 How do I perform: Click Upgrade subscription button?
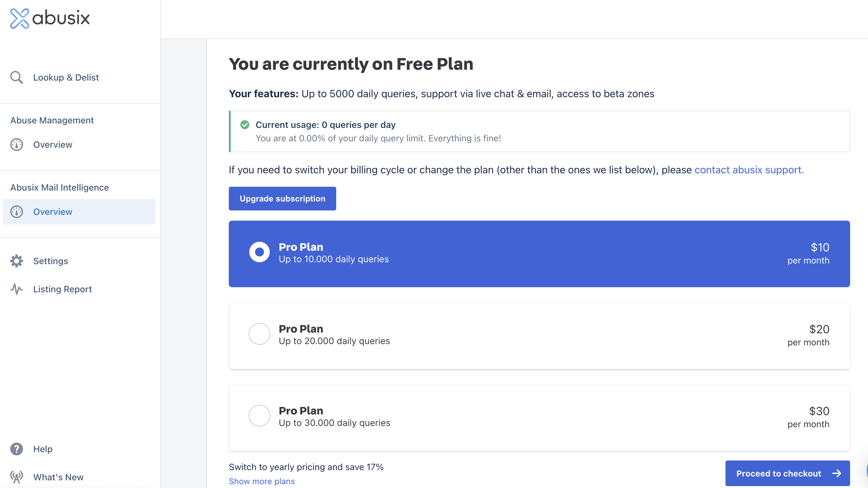click(x=282, y=199)
